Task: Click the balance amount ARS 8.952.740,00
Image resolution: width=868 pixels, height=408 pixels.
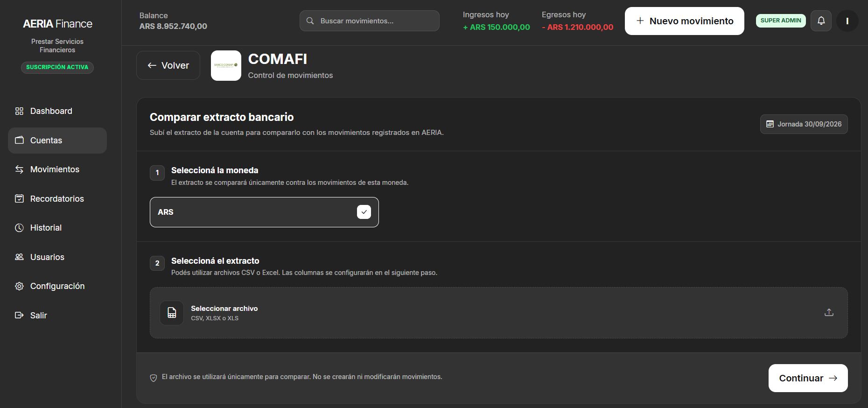Action: coord(173,27)
